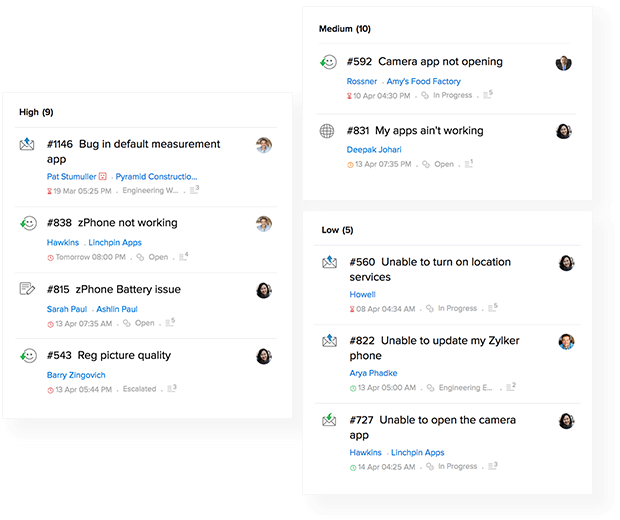Open contact Barry Zingovich
The height and width of the screenshot is (520, 620).
pyautogui.click(x=76, y=375)
